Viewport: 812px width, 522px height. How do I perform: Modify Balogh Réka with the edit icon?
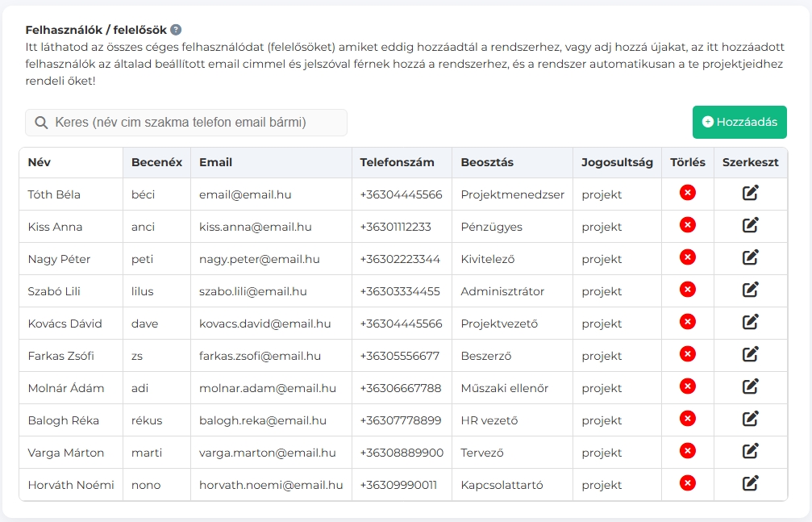751,419
